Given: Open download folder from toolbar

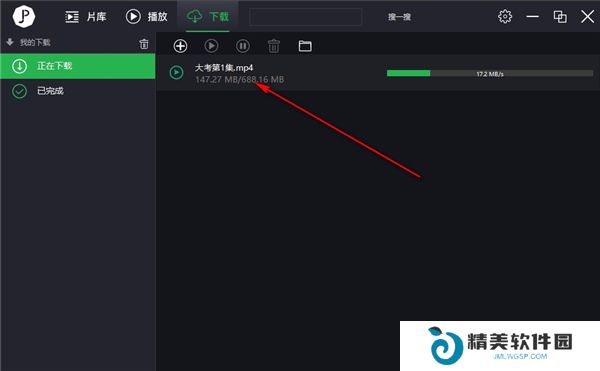Looking at the screenshot, I should coord(305,46).
